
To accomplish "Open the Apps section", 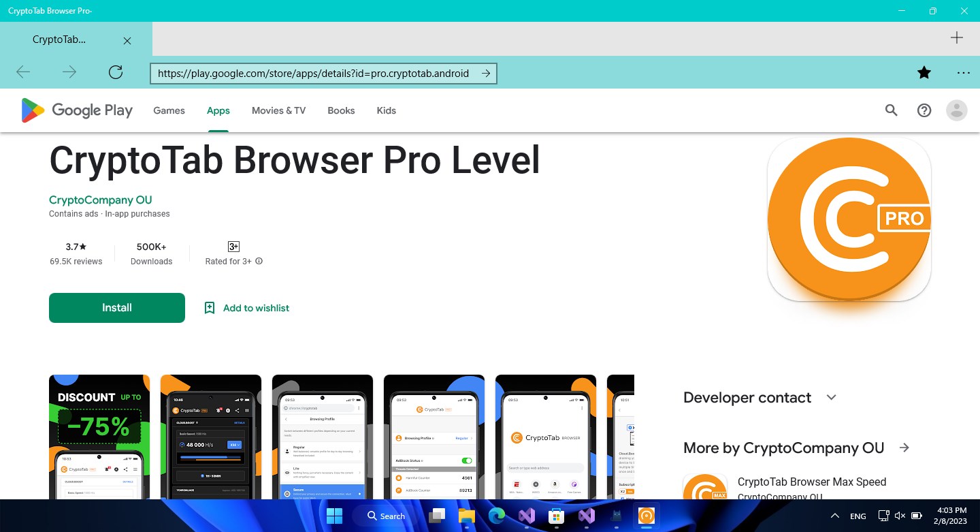I will pyautogui.click(x=218, y=110).
